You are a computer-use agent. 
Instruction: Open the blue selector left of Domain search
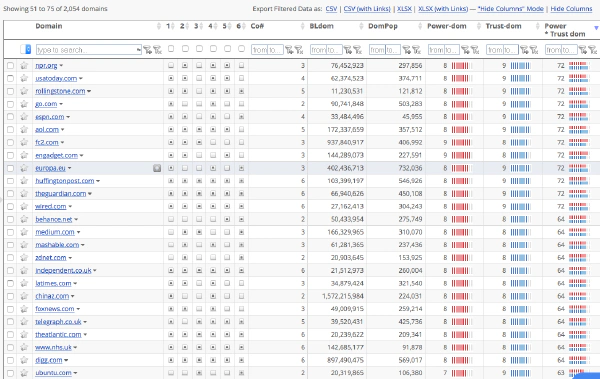pyautogui.click(x=26, y=49)
